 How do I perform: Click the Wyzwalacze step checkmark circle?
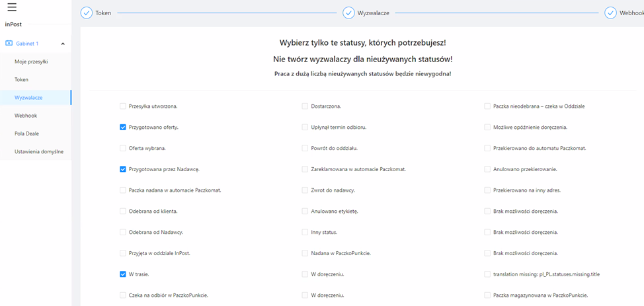click(x=348, y=13)
